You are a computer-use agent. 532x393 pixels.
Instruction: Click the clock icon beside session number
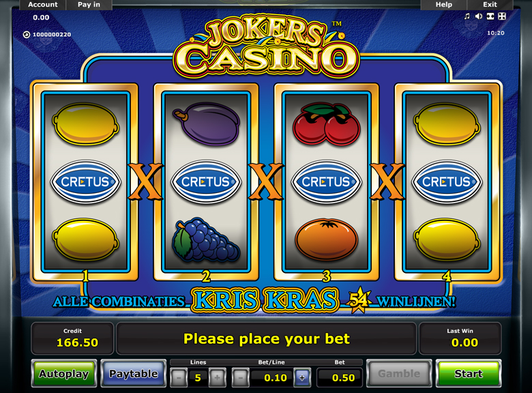tap(27, 34)
